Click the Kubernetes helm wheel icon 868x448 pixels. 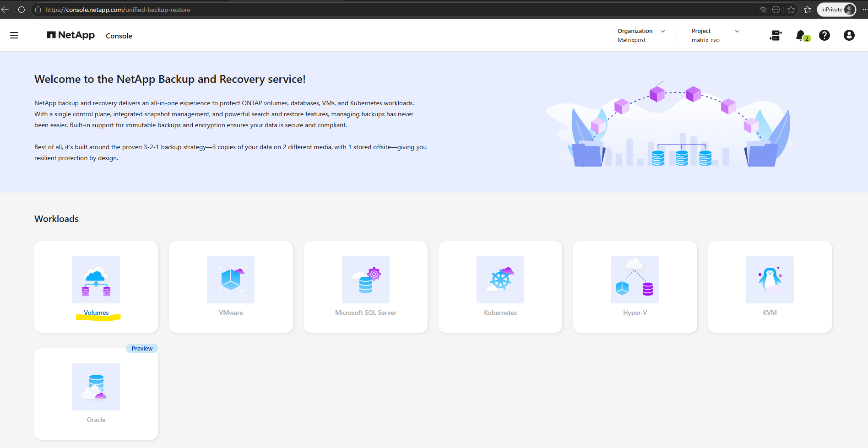(x=500, y=280)
